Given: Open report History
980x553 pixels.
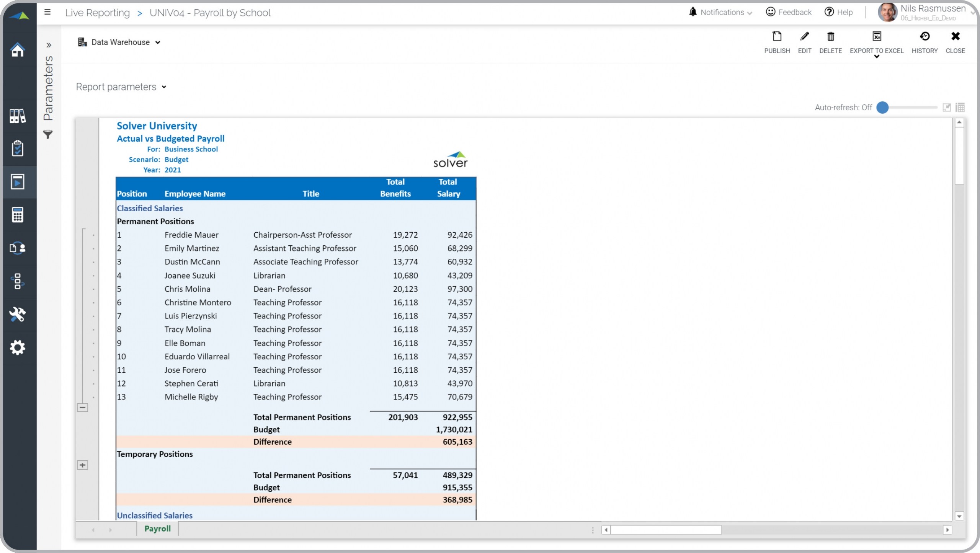Looking at the screenshot, I should click(924, 37).
